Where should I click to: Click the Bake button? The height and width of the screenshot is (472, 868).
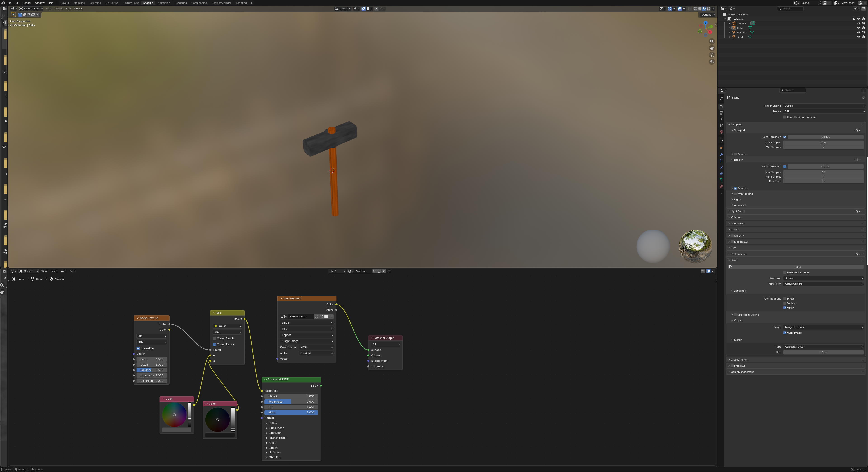(x=797, y=267)
